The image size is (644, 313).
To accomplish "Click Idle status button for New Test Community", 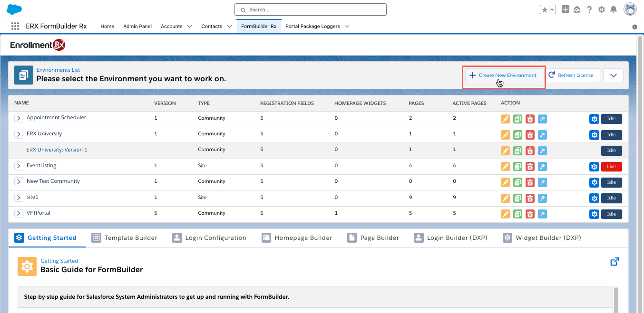I will (x=611, y=182).
